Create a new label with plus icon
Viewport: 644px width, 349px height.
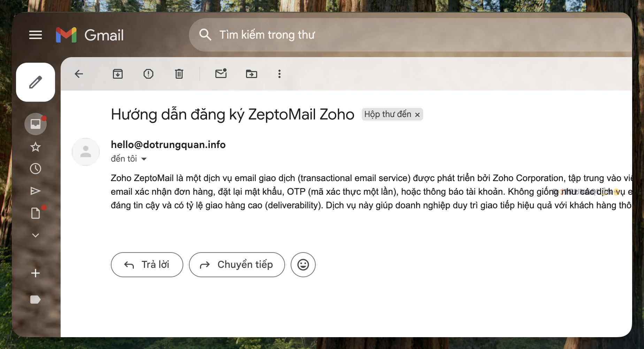[36, 273]
